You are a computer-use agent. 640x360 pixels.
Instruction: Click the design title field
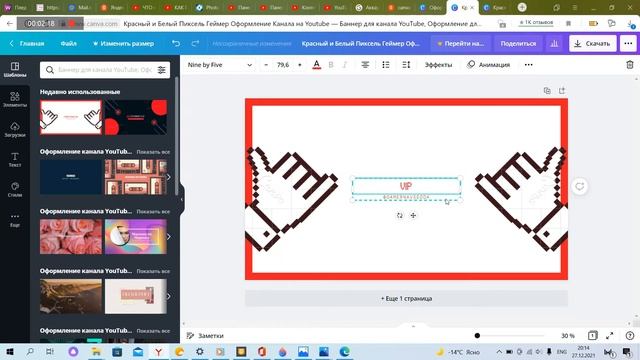(x=361, y=43)
